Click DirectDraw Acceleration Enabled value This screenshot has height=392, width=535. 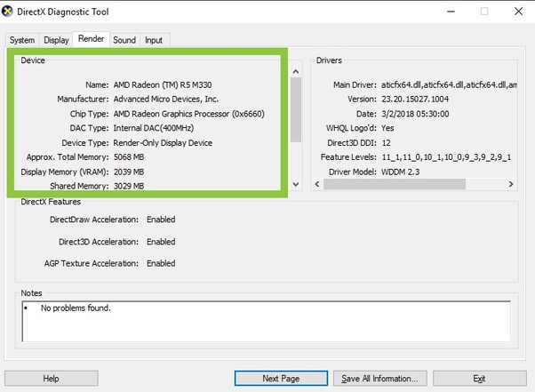click(x=161, y=220)
